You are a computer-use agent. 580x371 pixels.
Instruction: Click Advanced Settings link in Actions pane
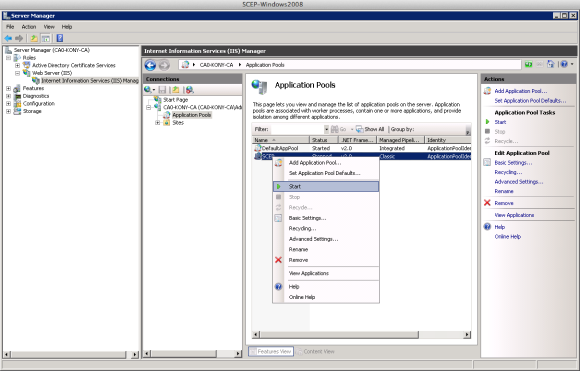519,182
